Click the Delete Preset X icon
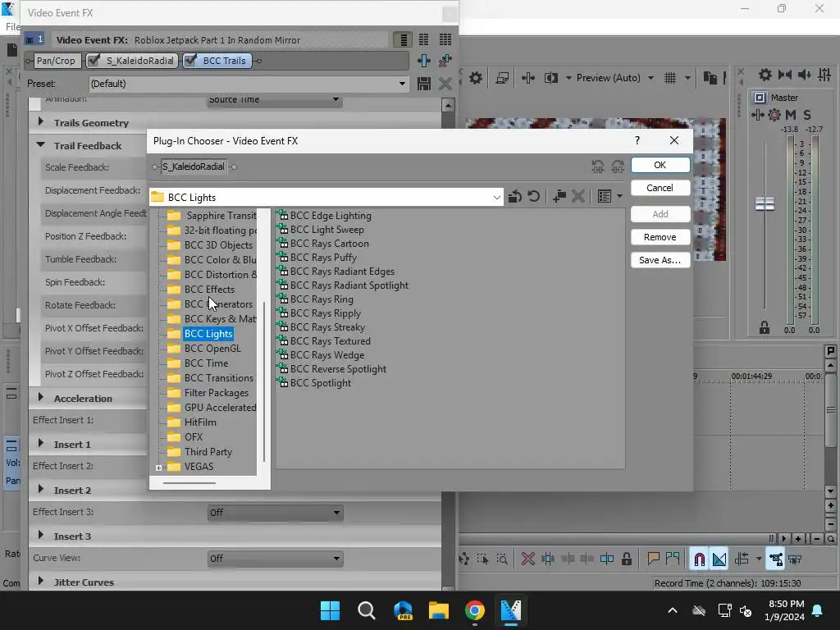 pyautogui.click(x=445, y=84)
